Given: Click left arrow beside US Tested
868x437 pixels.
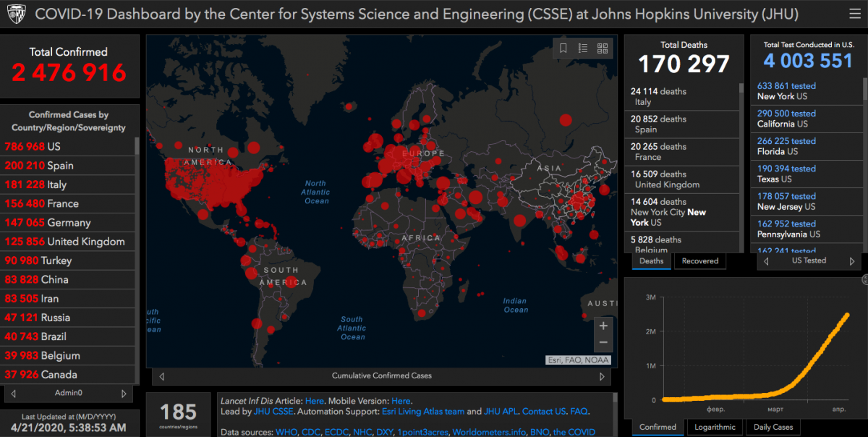Looking at the screenshot, I should click(x=766, y=261).
